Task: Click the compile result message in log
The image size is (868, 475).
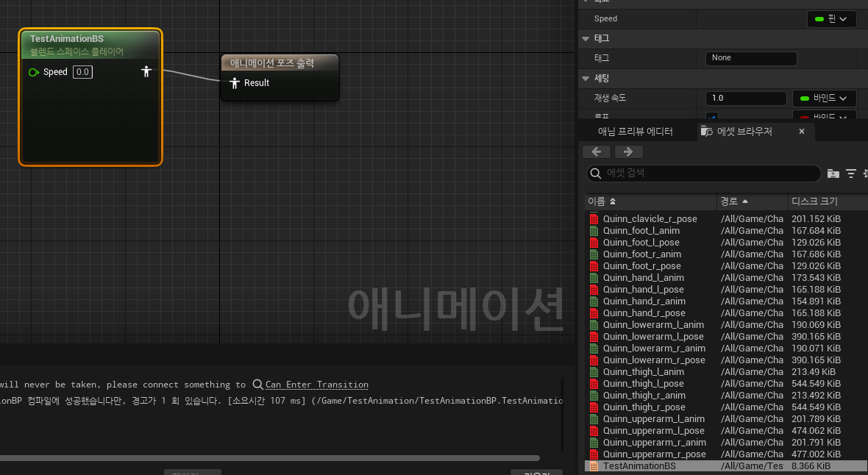Action: tap(281, 401)
